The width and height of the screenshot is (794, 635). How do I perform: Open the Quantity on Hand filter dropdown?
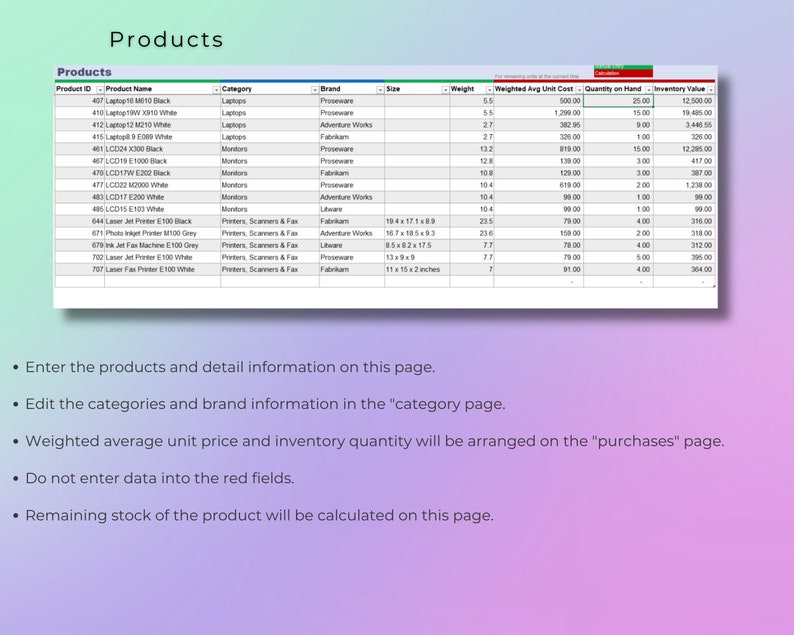648,90
